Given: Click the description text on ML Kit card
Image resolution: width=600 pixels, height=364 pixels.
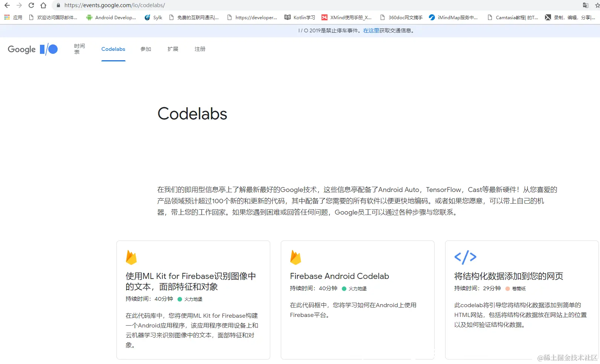Looking at the screenshot, I should coord(191,330).
